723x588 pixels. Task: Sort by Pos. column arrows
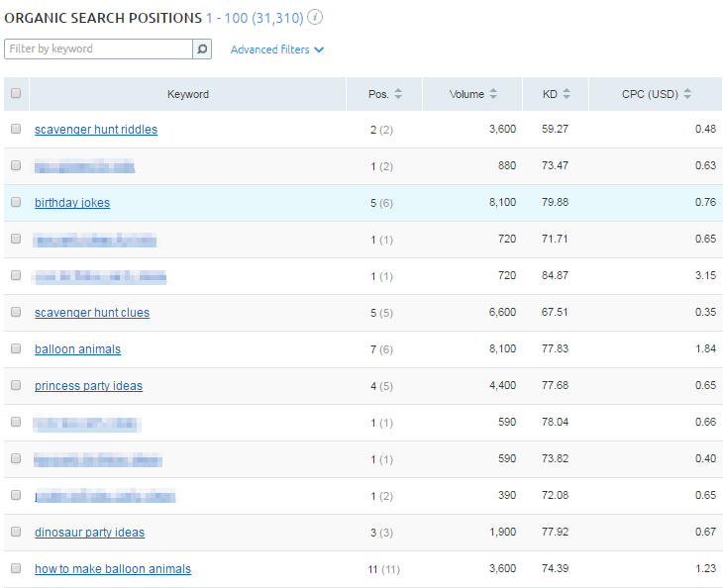[398, 94]
